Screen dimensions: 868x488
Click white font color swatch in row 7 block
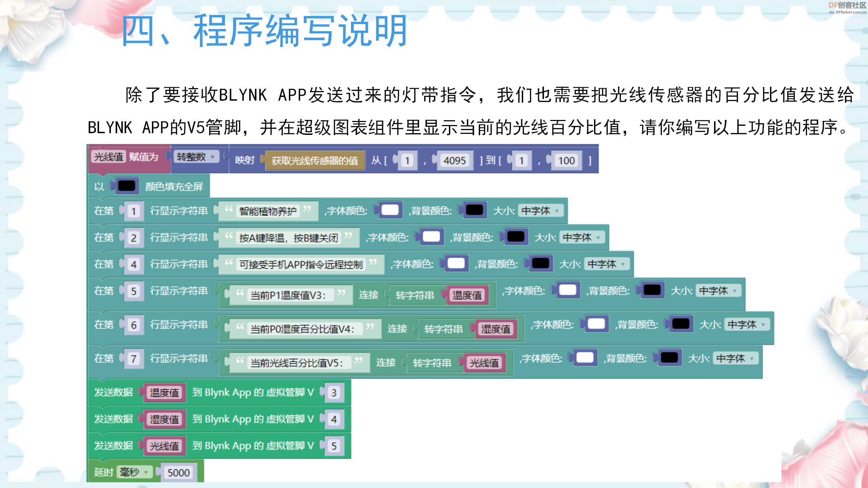[585, 358]
